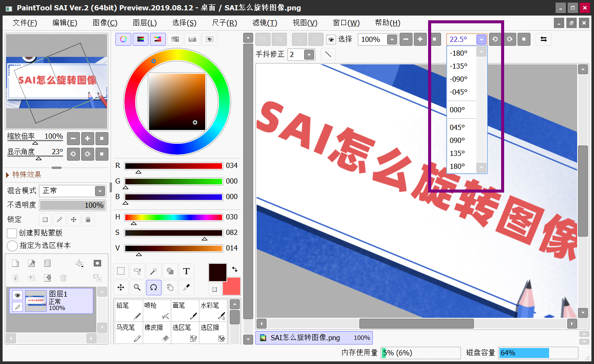Screen dimensions: 594x364
Task: Toggle lock all padlock icon
Action: pos(88,219)
